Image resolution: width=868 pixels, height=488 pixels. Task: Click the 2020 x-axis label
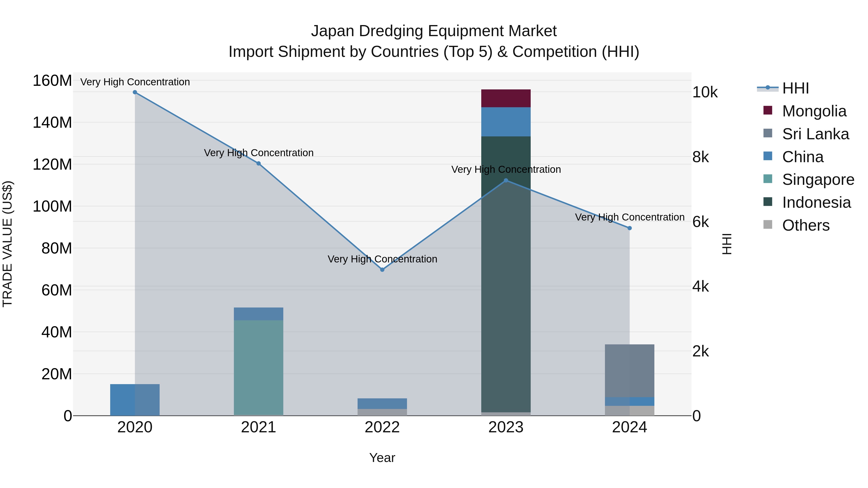click(x=135, y=427)
